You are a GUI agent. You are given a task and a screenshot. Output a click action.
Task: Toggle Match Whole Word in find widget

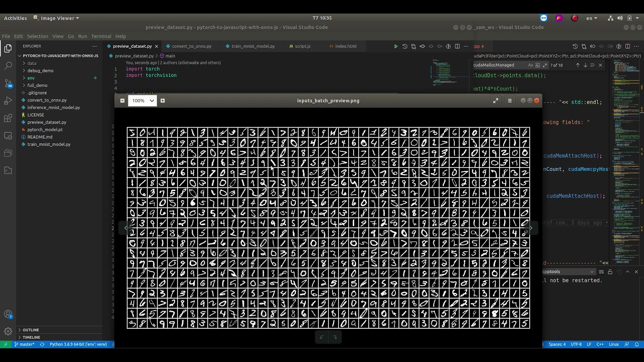coord(537,65)
